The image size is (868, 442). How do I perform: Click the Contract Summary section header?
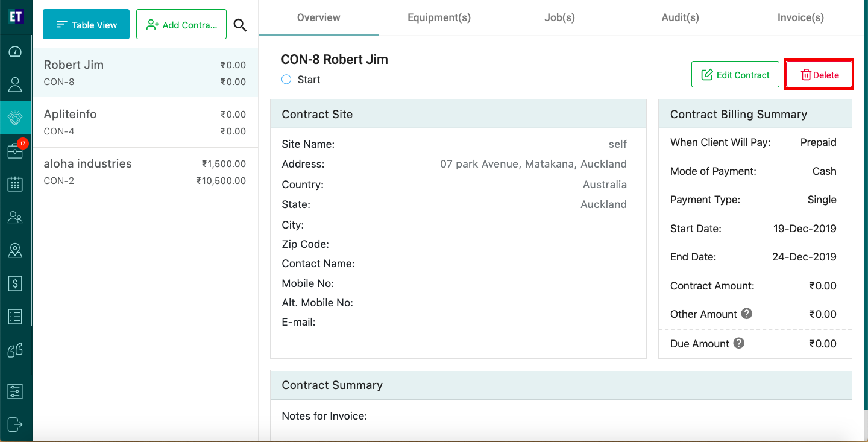click(x=561, y=385)
